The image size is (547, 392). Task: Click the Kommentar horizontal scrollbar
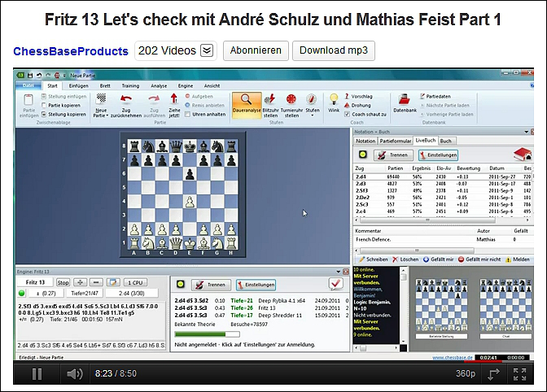pos(417,250)
